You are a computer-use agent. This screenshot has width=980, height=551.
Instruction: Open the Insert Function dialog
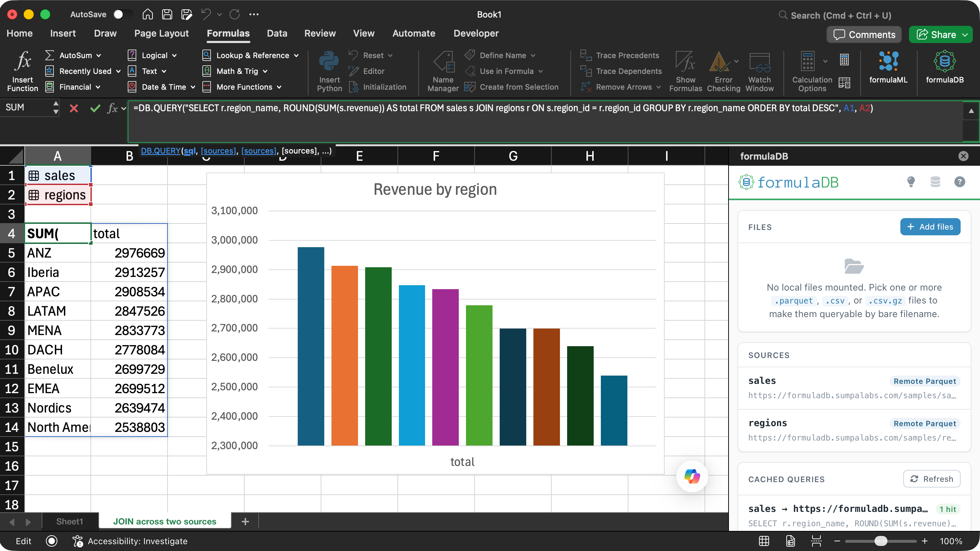click(23, 71)
